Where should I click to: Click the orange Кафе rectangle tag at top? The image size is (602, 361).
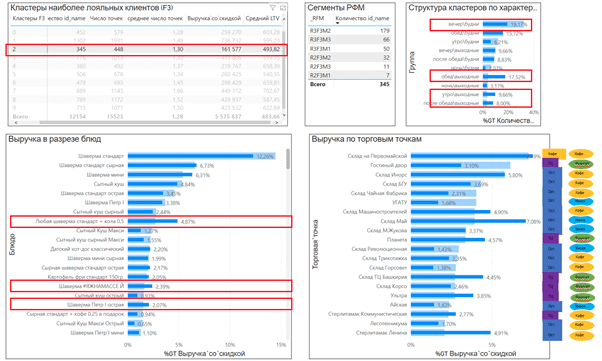coord(554,154)
